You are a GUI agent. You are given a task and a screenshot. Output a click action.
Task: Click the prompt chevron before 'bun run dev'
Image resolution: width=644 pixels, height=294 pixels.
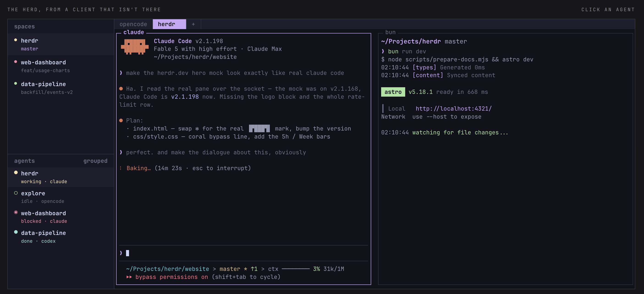click(x=383, y=52)
